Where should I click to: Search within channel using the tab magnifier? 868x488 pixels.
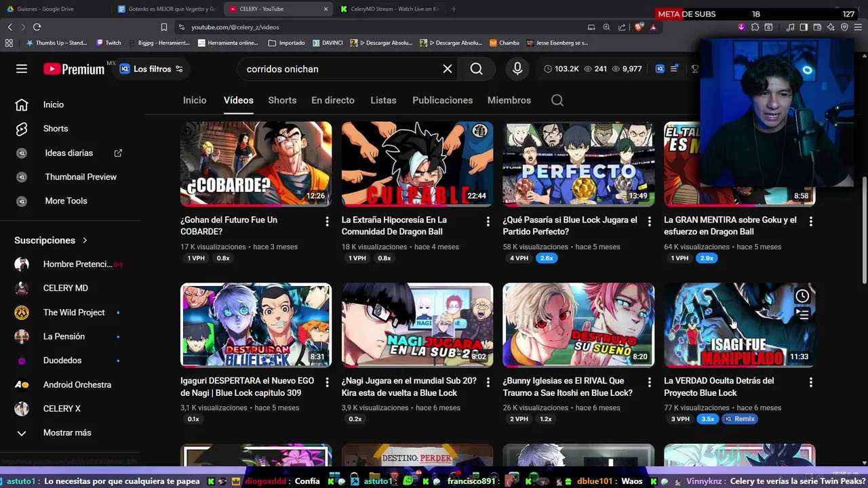(557, 100)
